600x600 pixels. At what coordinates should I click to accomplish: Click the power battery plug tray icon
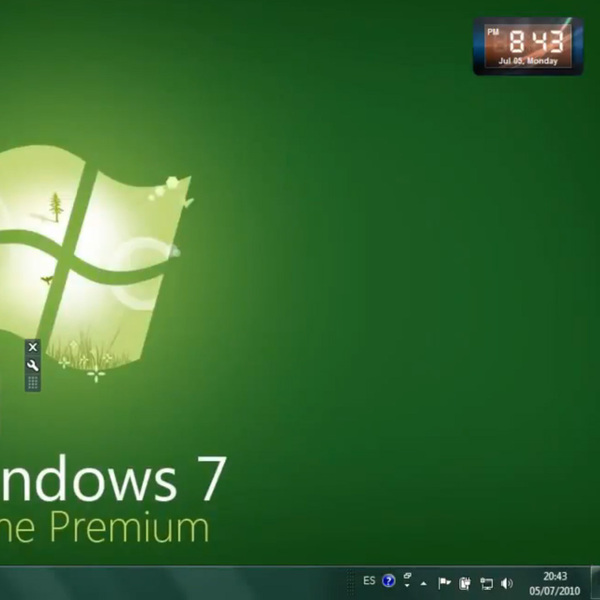(465, 583)
